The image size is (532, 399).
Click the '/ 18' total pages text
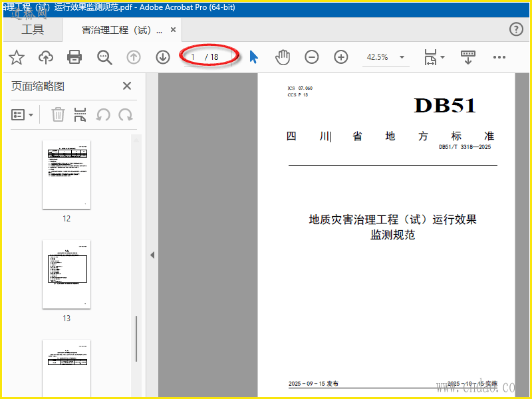(x=211, y=57)
